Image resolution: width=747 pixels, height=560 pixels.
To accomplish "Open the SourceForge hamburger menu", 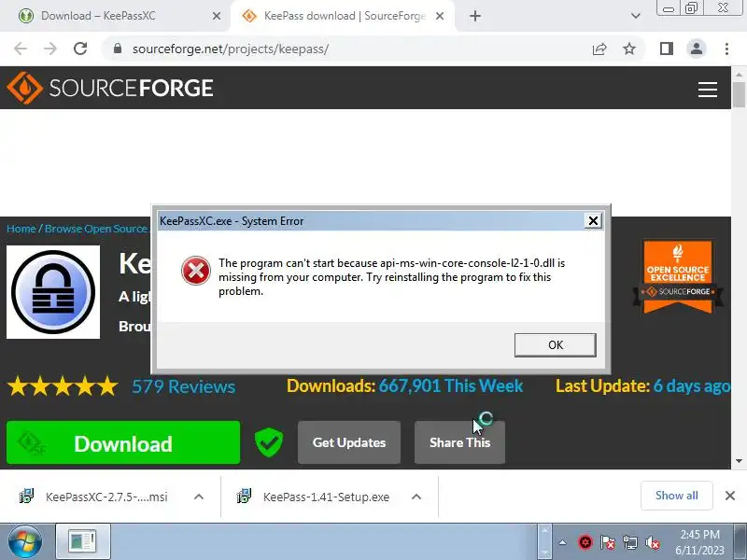I will pyautogui.click(x=708, y=89).
